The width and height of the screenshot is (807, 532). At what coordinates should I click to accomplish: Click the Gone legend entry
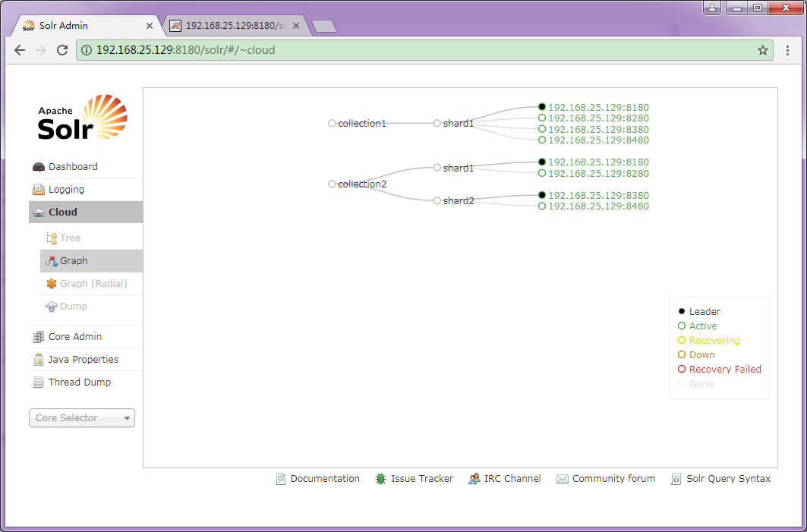pyautogui.click(x=695, y=383)
